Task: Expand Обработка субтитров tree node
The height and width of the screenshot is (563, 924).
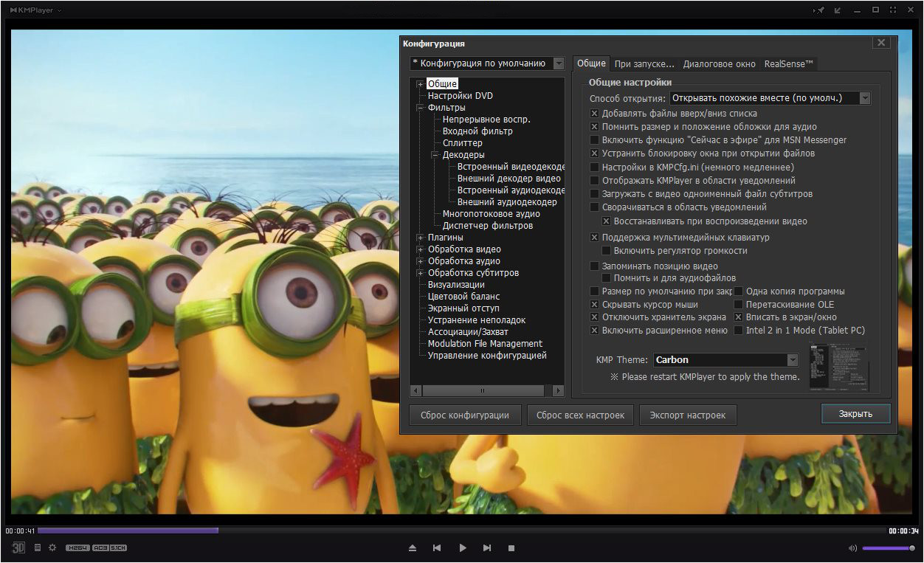Action: (420, 273)
